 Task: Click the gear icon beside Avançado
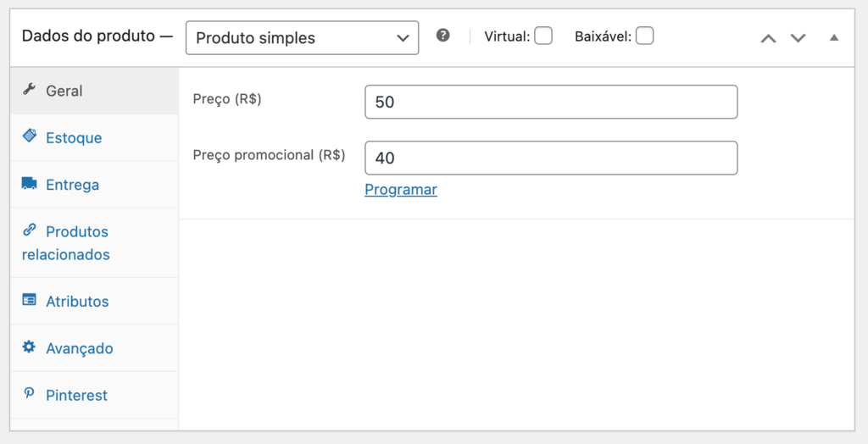29,347
